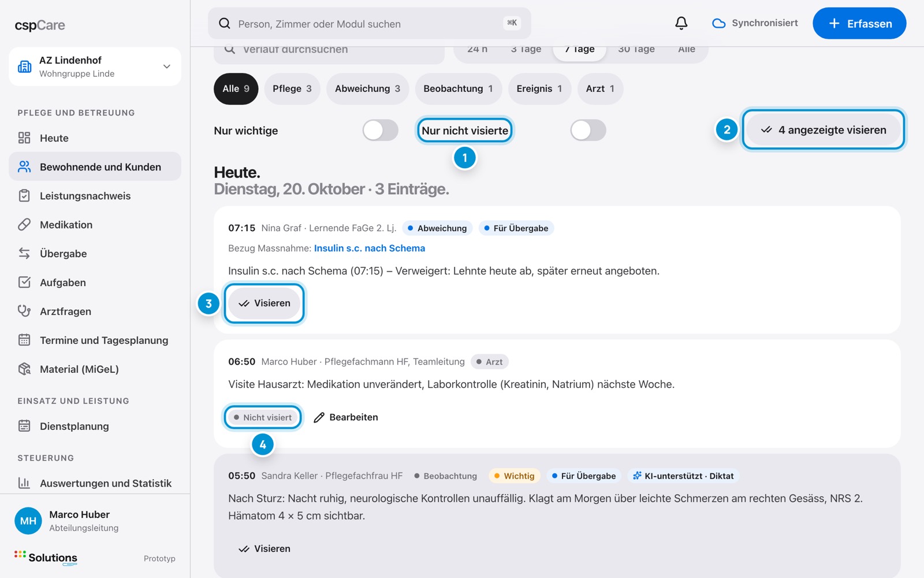Open notifications bell icon
Image resolution: width=924 pixels, height=578 pixels.
681,23
